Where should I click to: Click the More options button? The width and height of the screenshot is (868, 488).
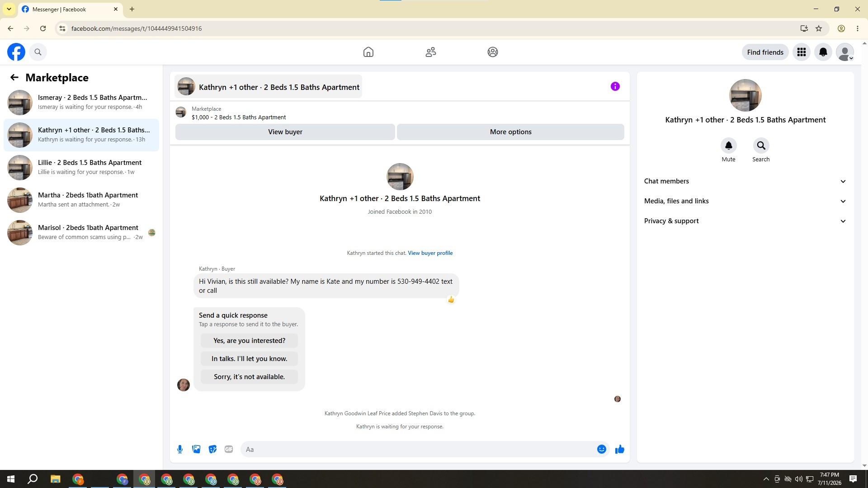pyautogui.click(x=510, y=132)
